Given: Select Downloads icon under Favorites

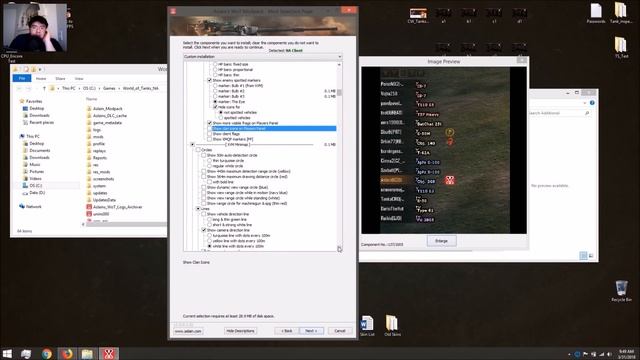Looking at the screenshot, I should [x=25, y=115].
